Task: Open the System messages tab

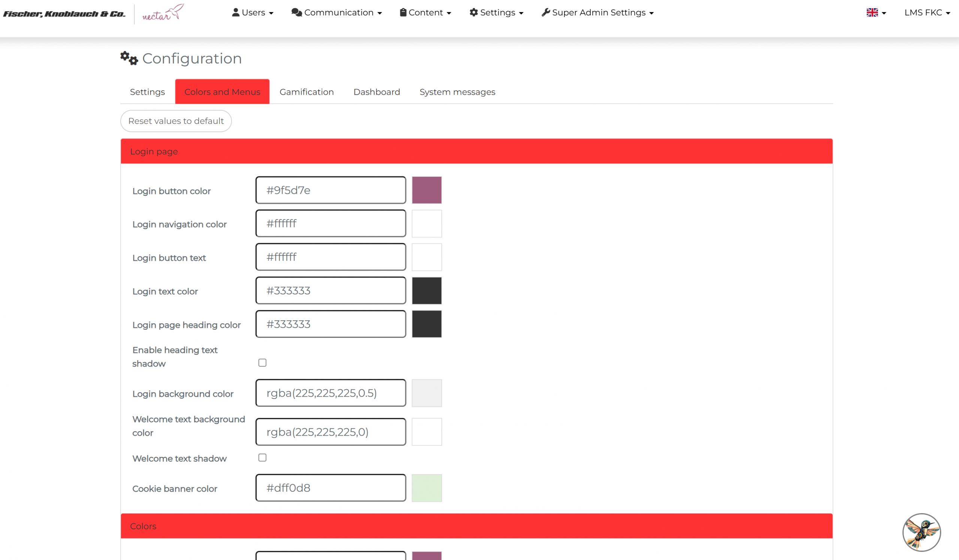Action: pyautogui.click(x=457, y=92)
